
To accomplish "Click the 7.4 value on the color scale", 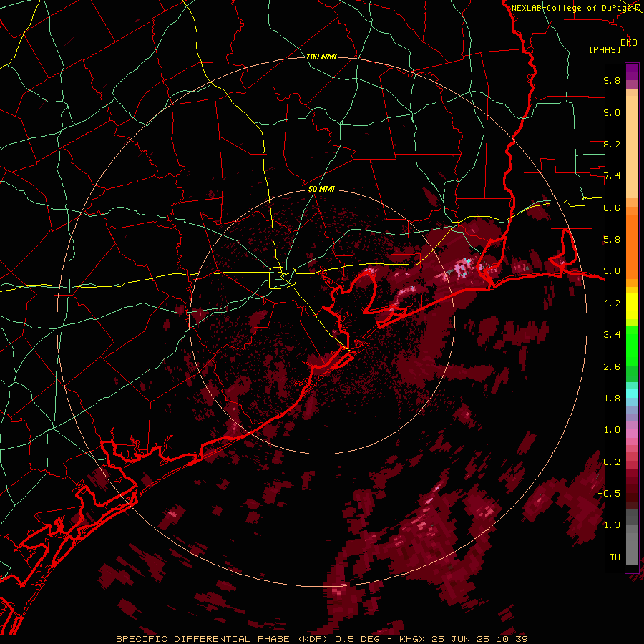I will pos(612,176).
